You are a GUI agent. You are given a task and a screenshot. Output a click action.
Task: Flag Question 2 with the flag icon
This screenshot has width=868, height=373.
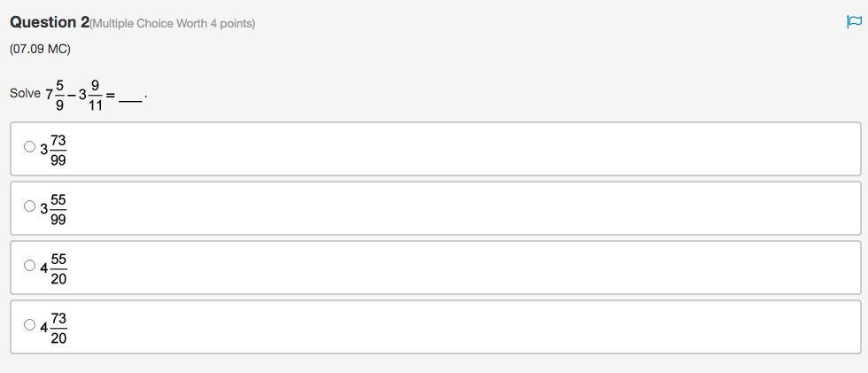coord(854,22)
